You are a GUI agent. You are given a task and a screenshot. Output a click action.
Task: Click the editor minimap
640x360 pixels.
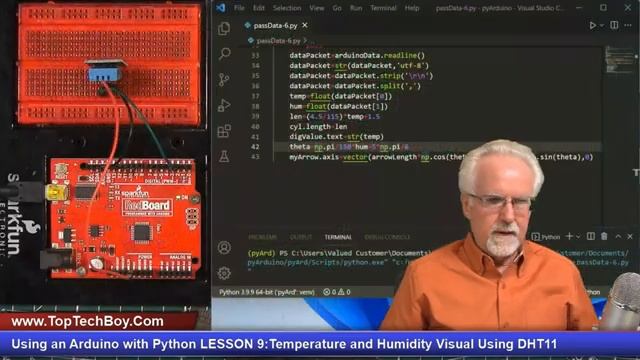click(619, 60)
